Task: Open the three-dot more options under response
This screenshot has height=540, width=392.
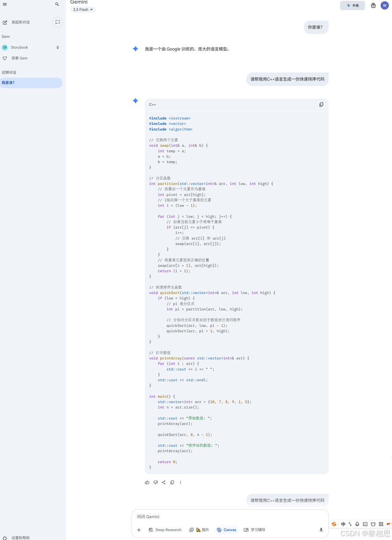Action: pos(180,482)
